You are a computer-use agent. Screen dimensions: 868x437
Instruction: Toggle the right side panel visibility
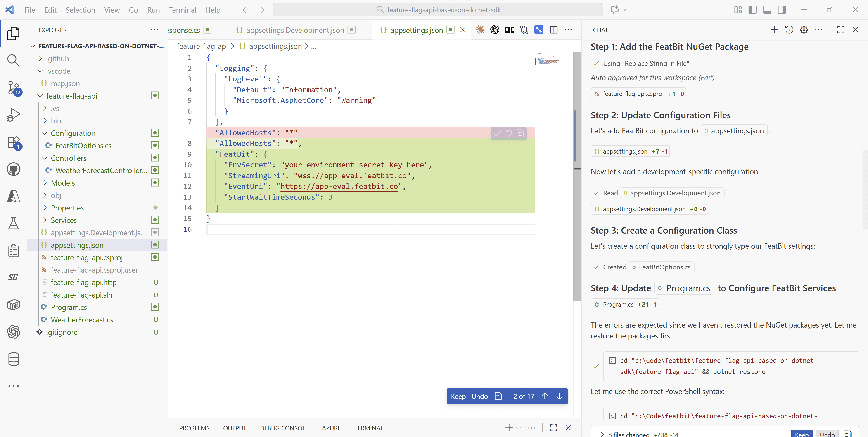tap(782, 10)
